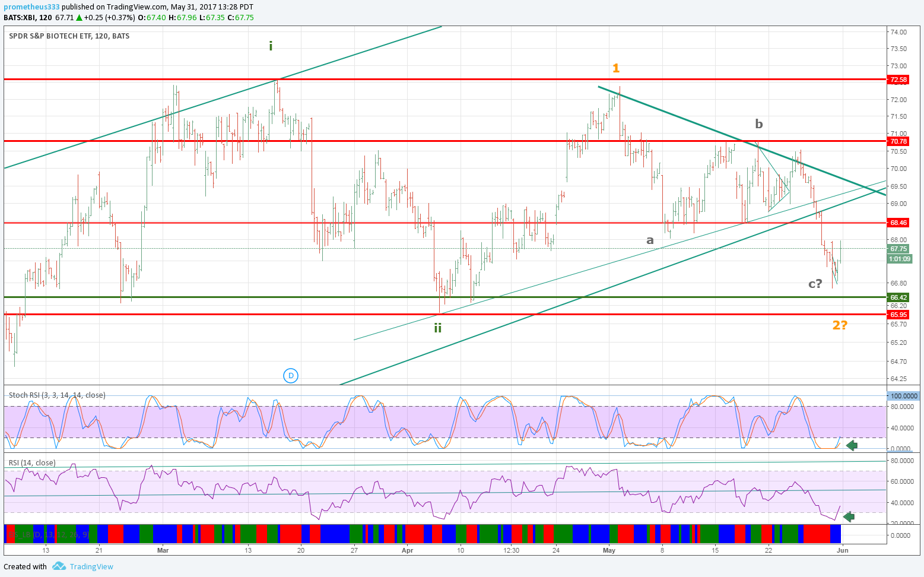Click the RSI (14, close) indicator label
Viewport: 924px width, 577px height.
[x=32, y=463]
